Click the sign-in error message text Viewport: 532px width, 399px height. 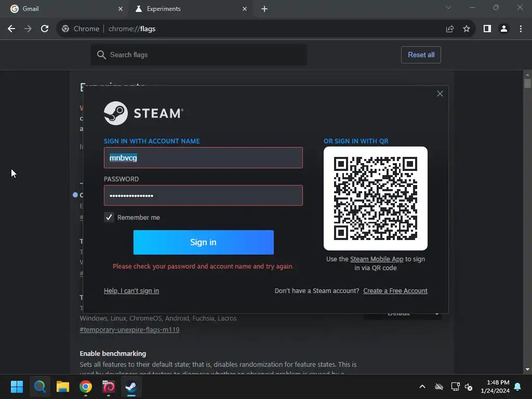[x=203, y=267]
